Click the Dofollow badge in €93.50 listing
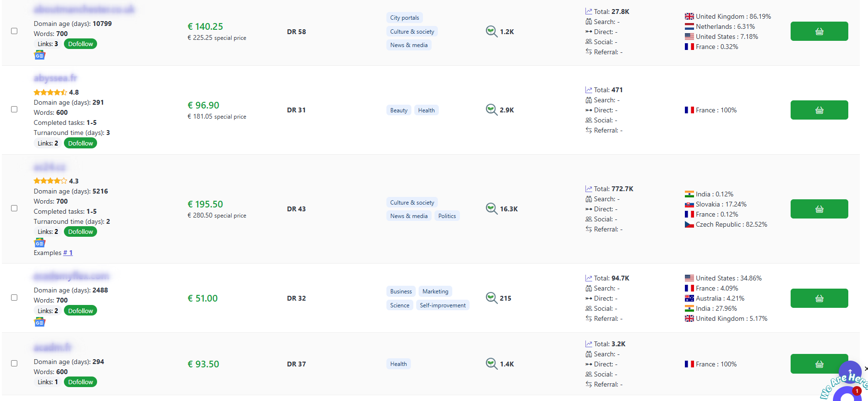The height and width of the screenshot is (401, 868). coord(80,382)
